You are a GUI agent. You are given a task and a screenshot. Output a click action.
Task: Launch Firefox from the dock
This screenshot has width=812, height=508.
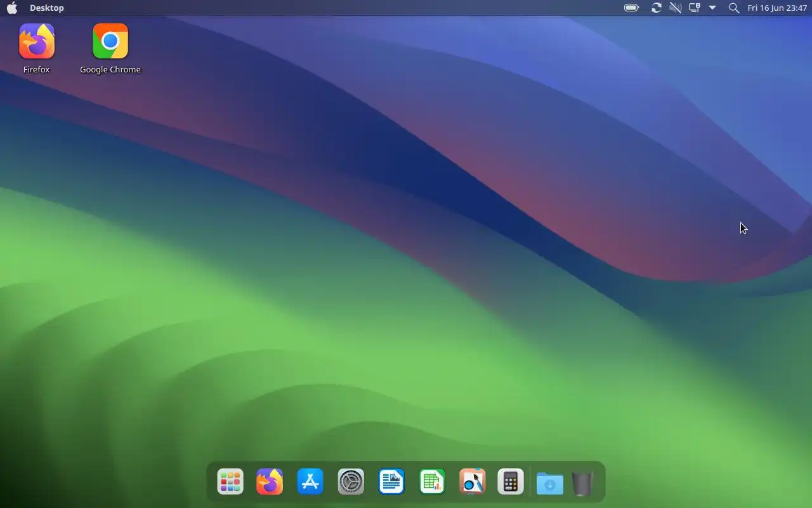pyautogui.click(x=270, y=482)
